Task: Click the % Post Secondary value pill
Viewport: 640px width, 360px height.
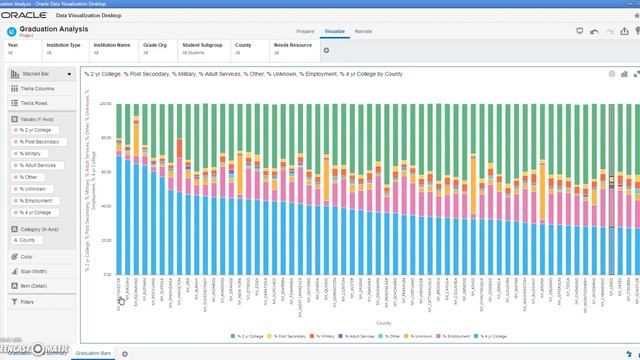Action: 39,142
